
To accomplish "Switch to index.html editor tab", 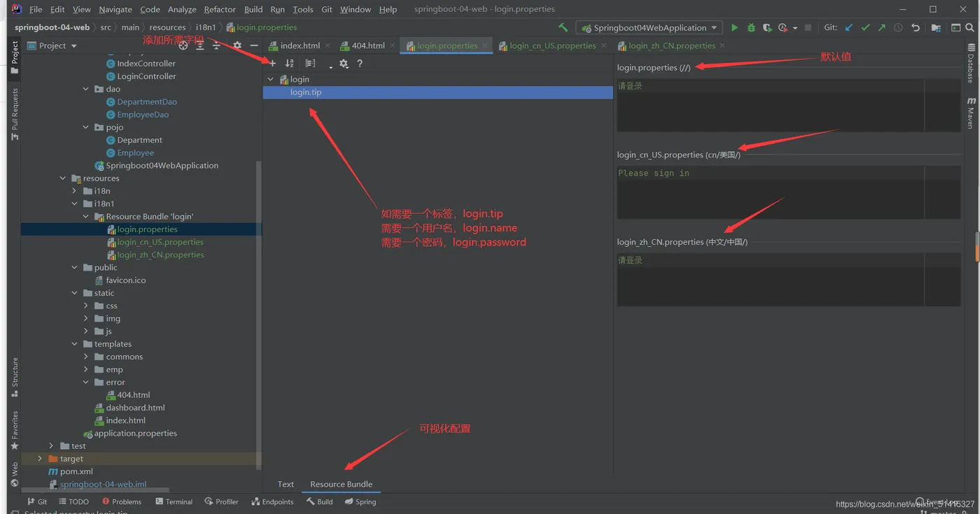I will pyautogui.click(x=300, y=45).
